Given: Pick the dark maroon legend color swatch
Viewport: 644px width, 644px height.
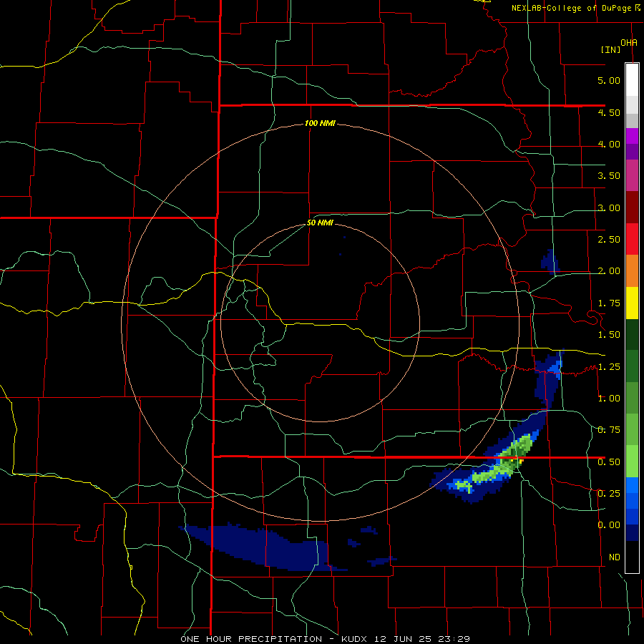Looking at the screenshot, I should click(x=632, y=208).
